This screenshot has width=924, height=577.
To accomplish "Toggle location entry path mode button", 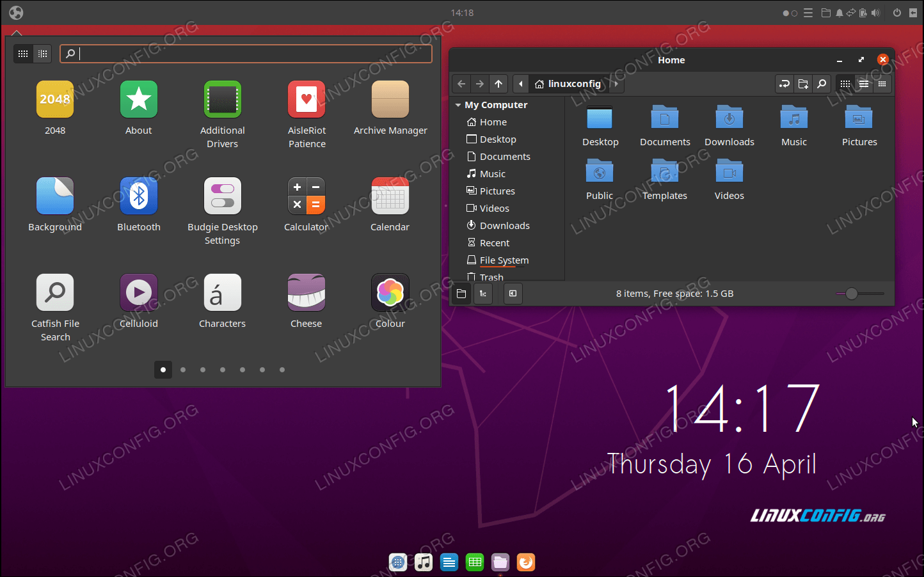I will point(785,84).
